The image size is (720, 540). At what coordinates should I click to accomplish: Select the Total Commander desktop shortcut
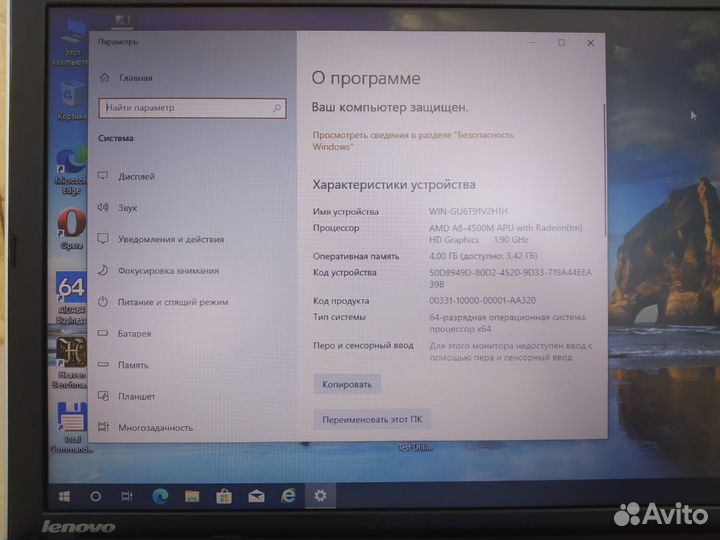[x=71, y=428]
